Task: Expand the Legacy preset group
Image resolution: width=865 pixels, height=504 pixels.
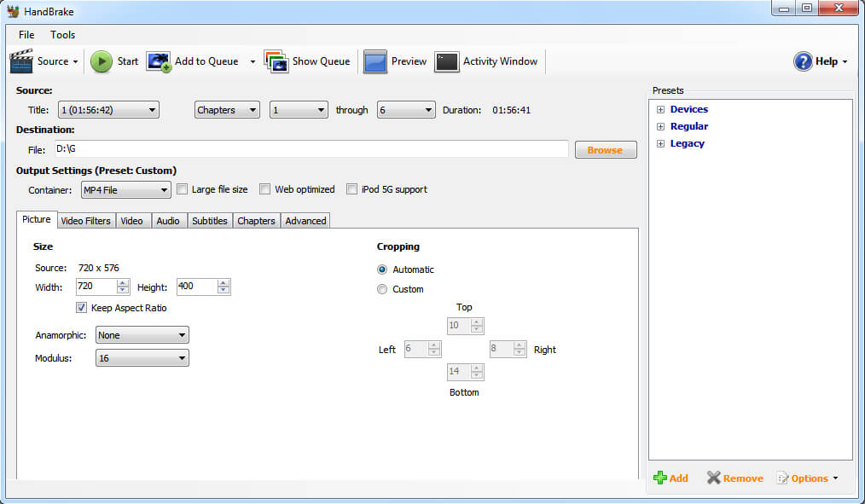Action: [x=660, y=144]
